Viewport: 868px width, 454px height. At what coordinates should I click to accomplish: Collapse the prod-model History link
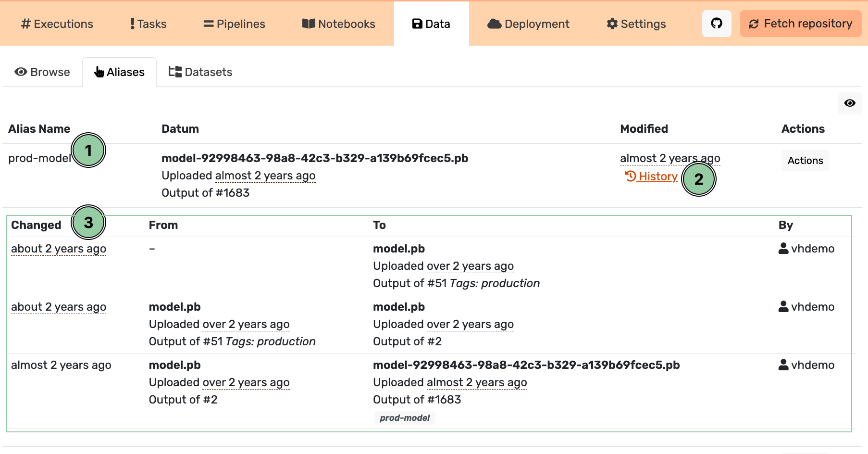(x=651, y=177)
